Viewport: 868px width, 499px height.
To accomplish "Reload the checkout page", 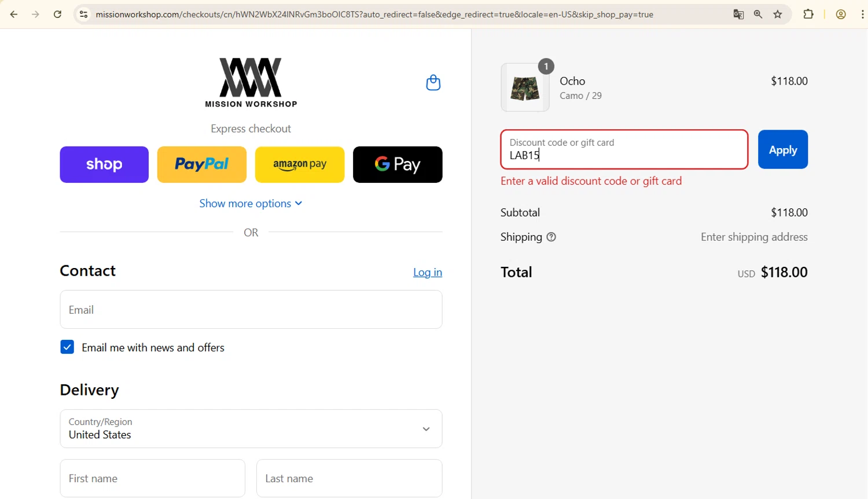I will pyautogui.click(x=57, y=14).
